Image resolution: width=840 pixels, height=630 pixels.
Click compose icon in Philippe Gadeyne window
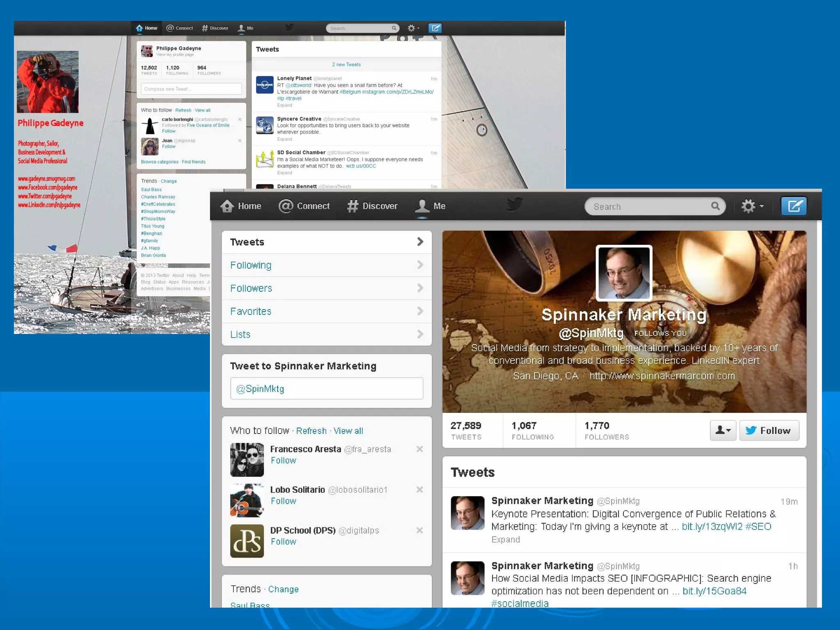(x=435, y=28)
